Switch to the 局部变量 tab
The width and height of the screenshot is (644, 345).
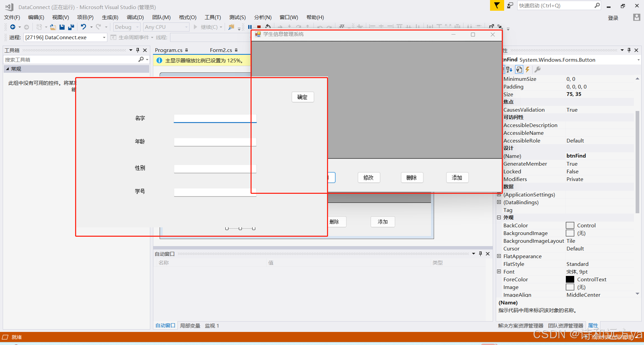(x=190, y=326)
